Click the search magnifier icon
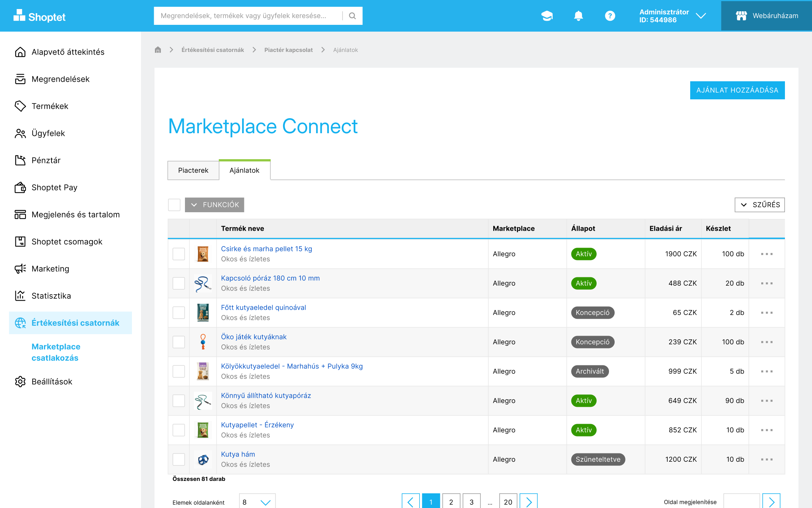Screen dimensions: 812x508 (x=352, y=16)
